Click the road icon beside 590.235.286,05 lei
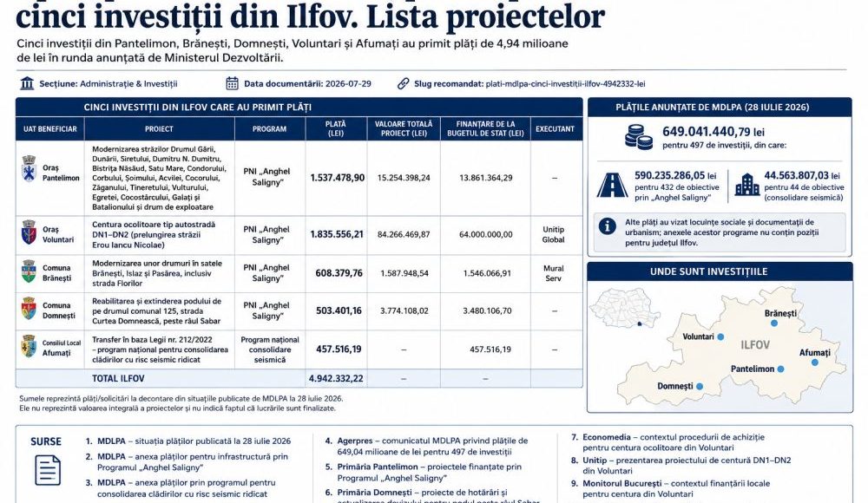 point(612,186)
